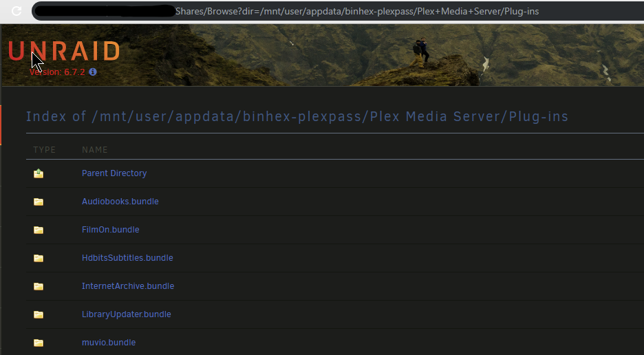Viewport: 644px width, 355px height.
Task: Sort by the TYPE column header
Action: pos(44,150)
